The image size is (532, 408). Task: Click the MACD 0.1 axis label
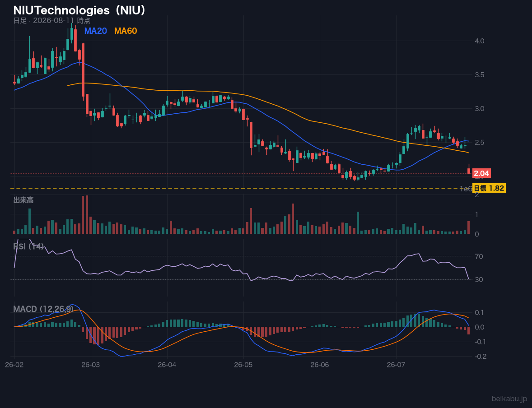(480, 312)
